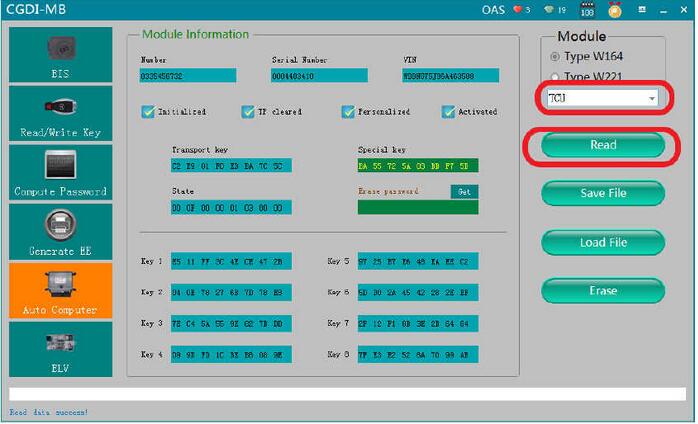Click the Key 7 value field

point(418,324)
